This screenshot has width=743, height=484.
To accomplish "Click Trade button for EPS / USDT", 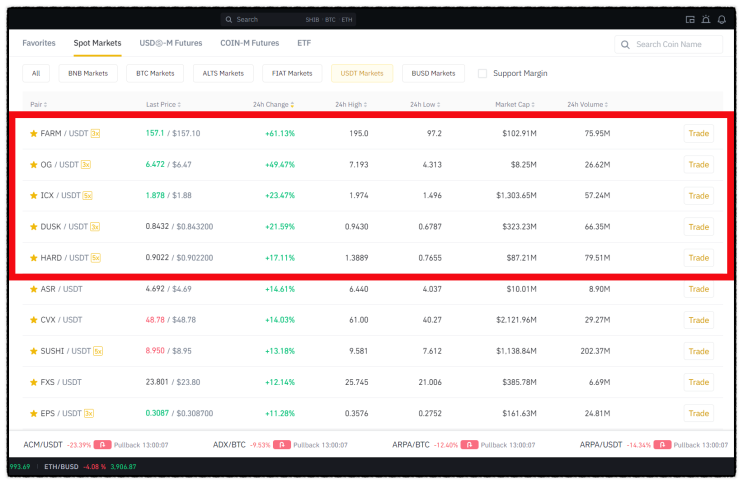I will click(698, 413).
